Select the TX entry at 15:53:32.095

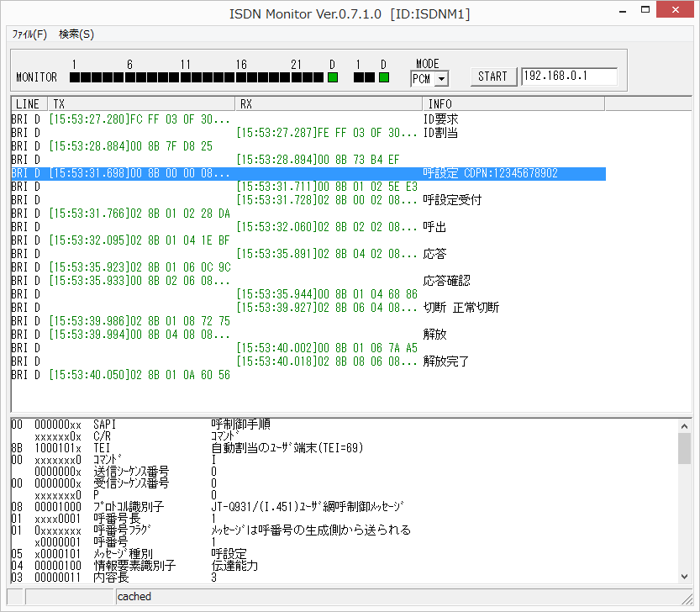139,240
